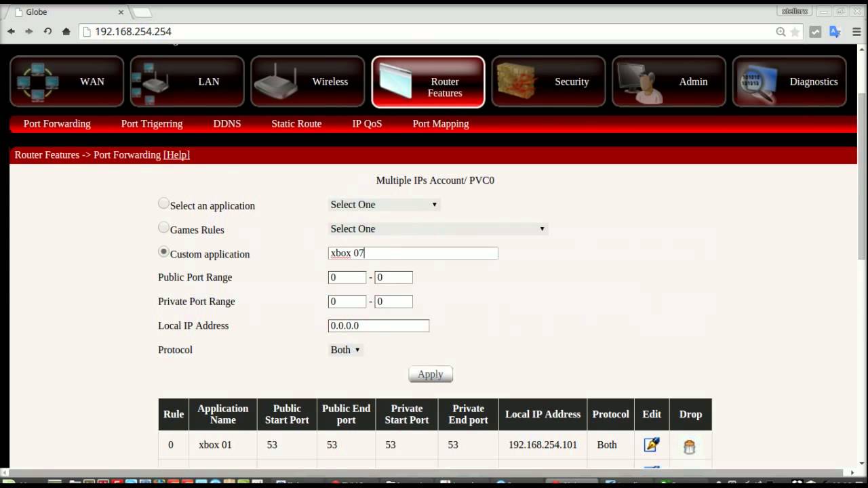Open the [Help] link
Viewport: 868px width, 488px height.
[x=176, y=155]
